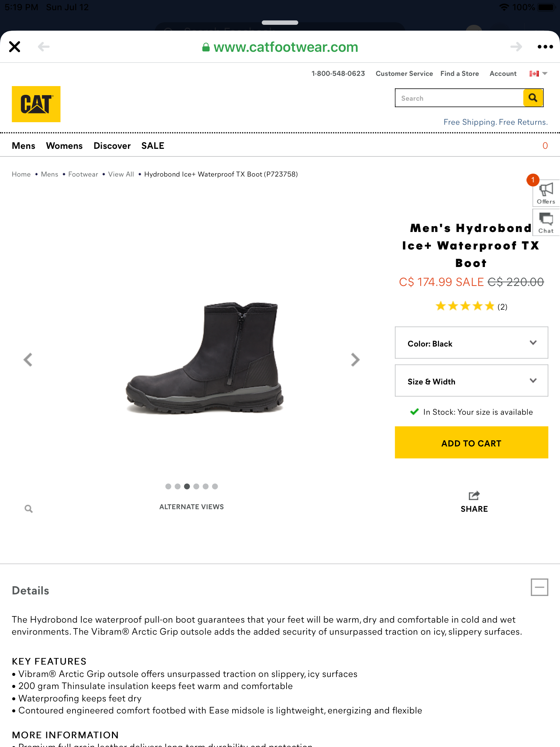Collapse the Details section
This screenshot has width=560, height=747.
coord(539,587)
